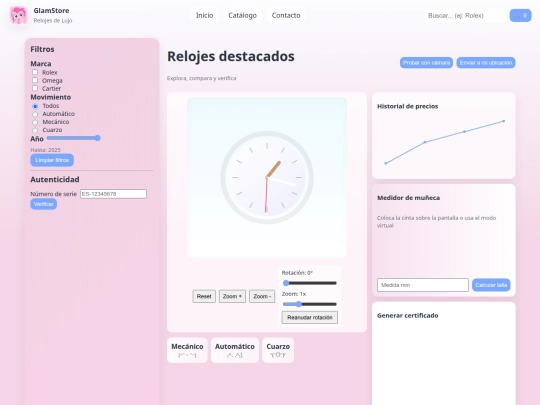Select the Todos movement radio
Image resolution: width=540 pixels, height=405 pixels.
(35, 106)
